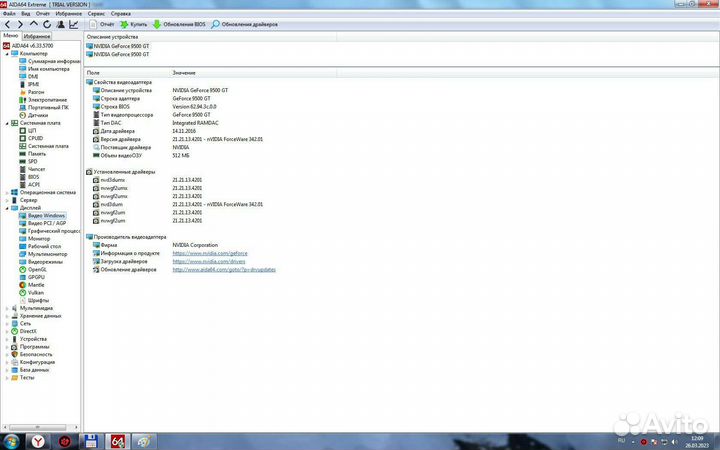Click the AIDA64 icon in the taskbar
720x450 pixels.
pos(118,442)
